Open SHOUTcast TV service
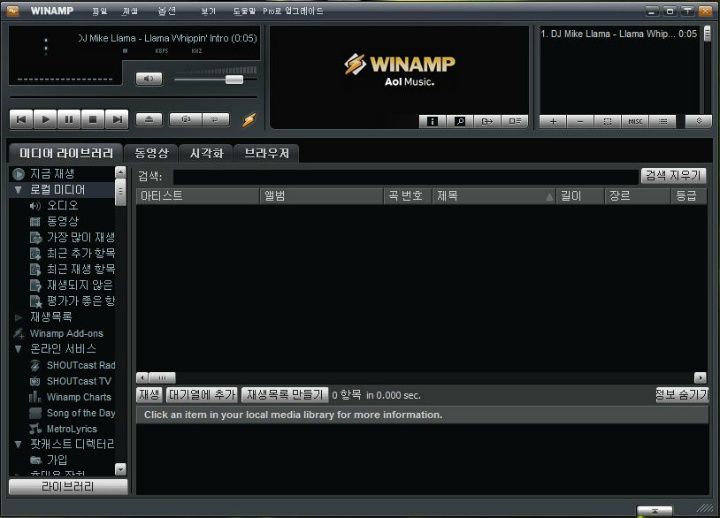The image size is (720, 518). coord(79,381)
